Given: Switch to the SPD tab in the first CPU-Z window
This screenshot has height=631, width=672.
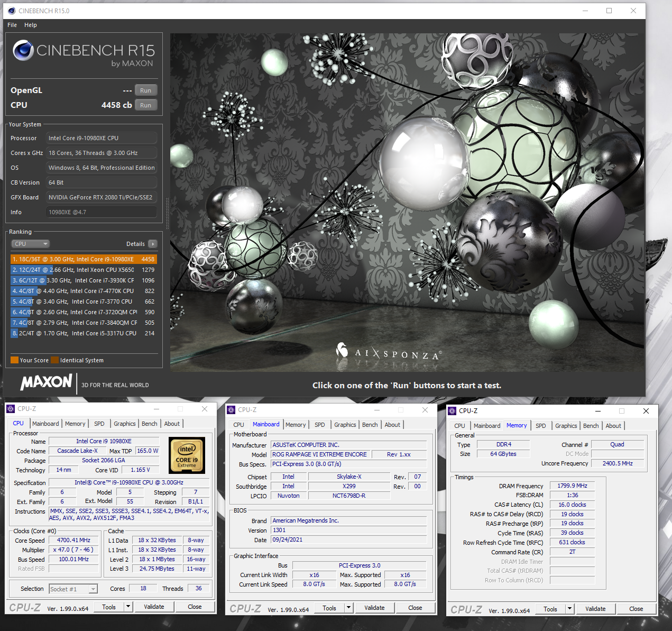Looking at the screenshot, I should click(99, 424).
